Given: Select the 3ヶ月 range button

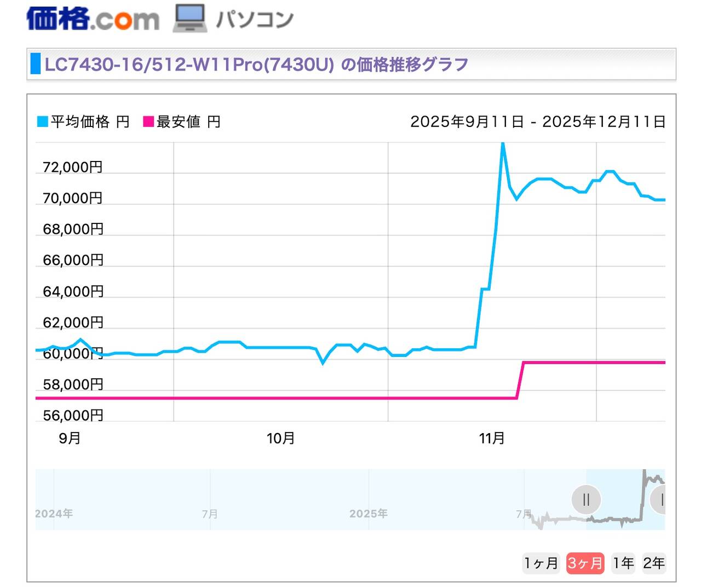Looking at the screenshot, I should (x=585, y=563).
